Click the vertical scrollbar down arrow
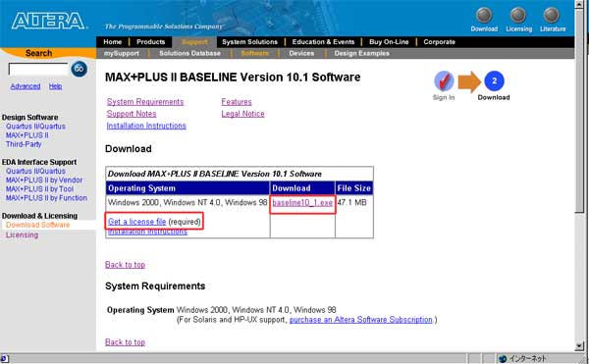 pos(579,346)
